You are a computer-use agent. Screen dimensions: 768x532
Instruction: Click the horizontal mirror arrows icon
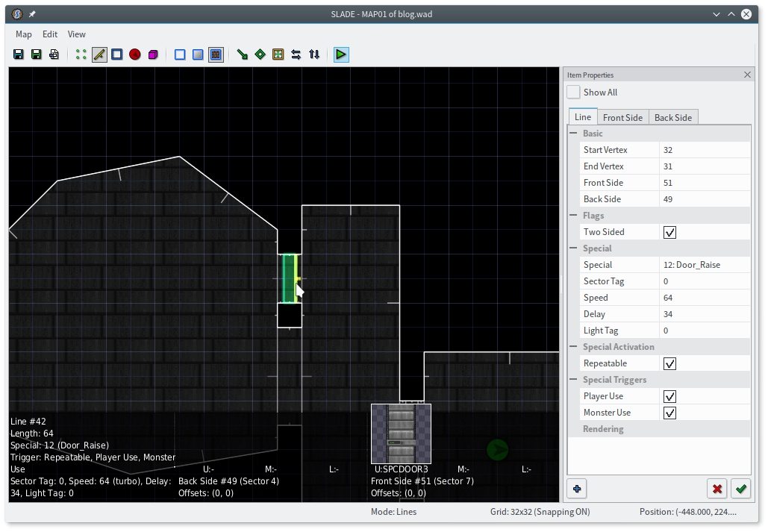coord(296,54)
